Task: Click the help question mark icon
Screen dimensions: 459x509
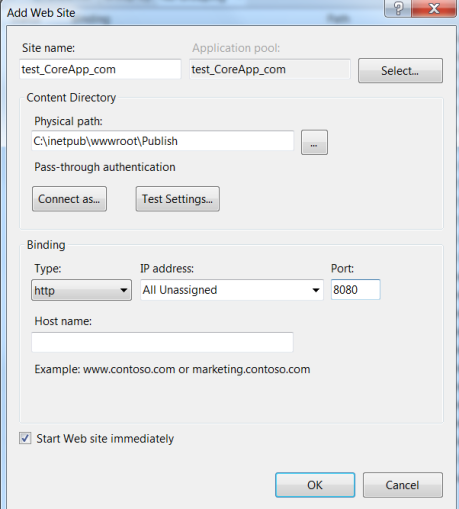Action: point(398,8)
